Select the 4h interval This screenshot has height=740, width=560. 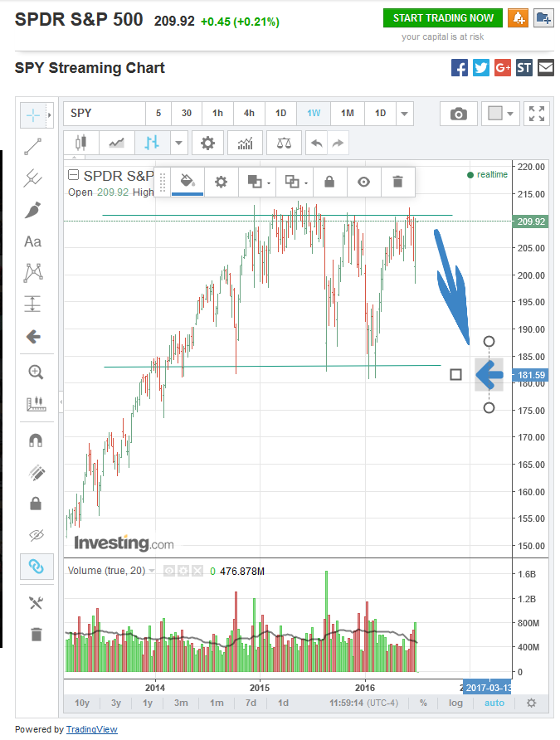click(249, 114)
